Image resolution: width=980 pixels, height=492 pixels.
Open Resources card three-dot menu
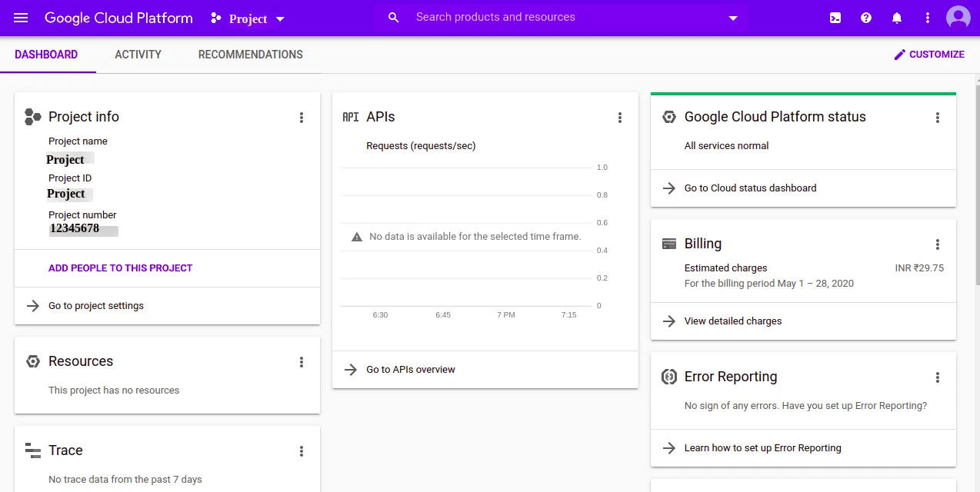click(x=302, y=362)
